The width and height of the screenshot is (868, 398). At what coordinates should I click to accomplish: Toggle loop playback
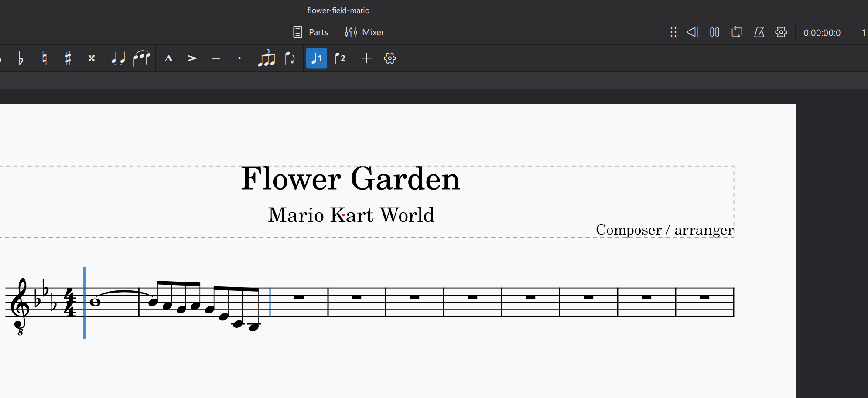[x=737, y=32]
